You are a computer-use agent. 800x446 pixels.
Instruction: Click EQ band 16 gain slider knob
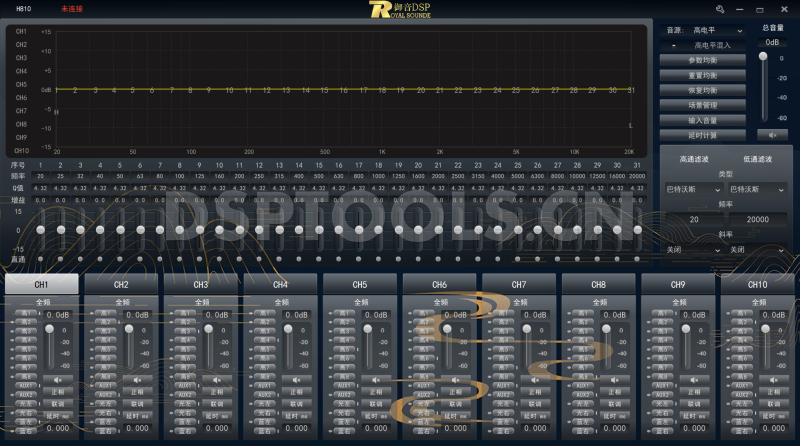[339, 230]
